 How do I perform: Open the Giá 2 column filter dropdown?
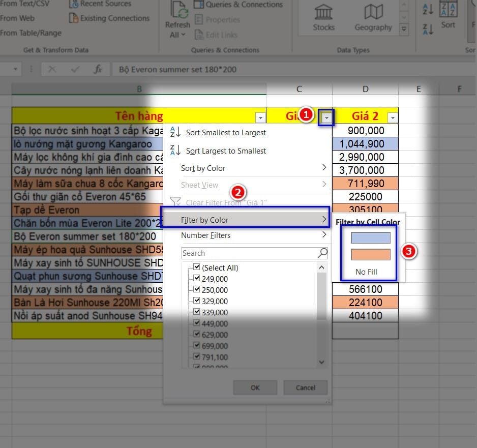pos(392,118)
